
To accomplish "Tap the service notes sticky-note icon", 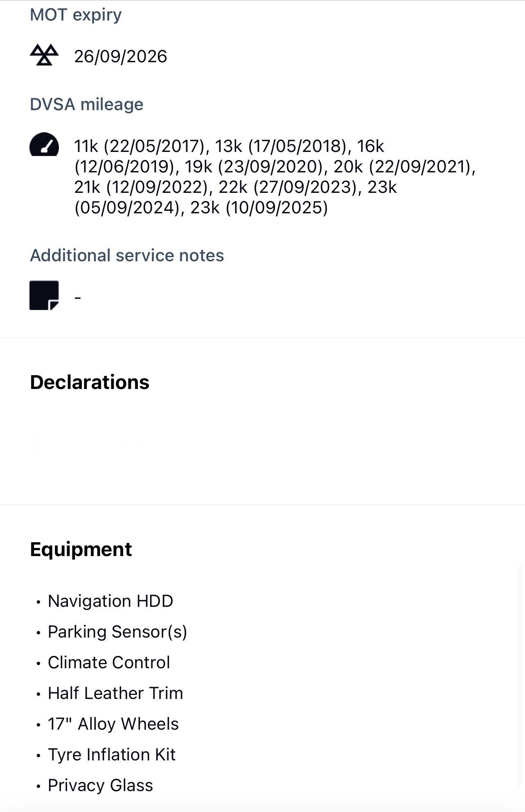I will pos(44,295).
